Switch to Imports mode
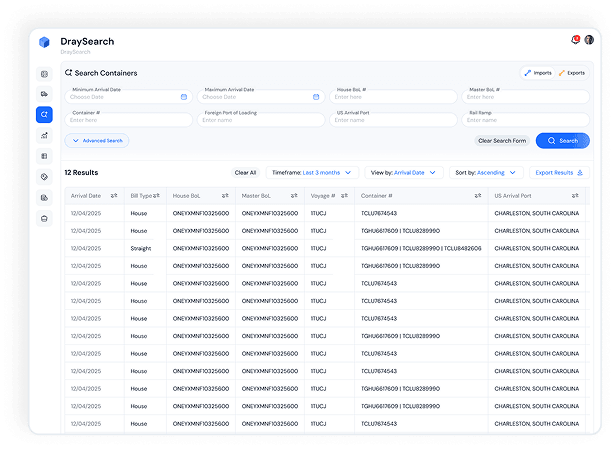Screen dimensions: 615x449 (x=538, y=73)
